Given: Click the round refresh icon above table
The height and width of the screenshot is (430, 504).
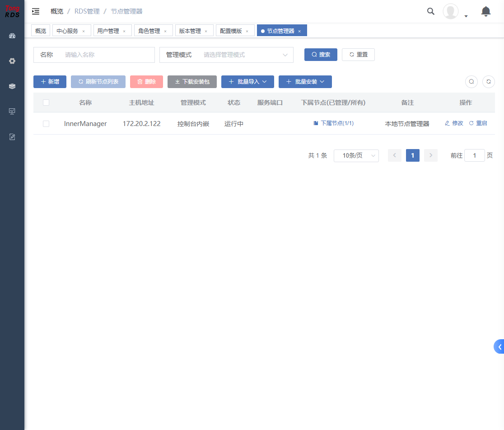Looking at the screenshot, I should pyautogui.click(x=489, y=82).
